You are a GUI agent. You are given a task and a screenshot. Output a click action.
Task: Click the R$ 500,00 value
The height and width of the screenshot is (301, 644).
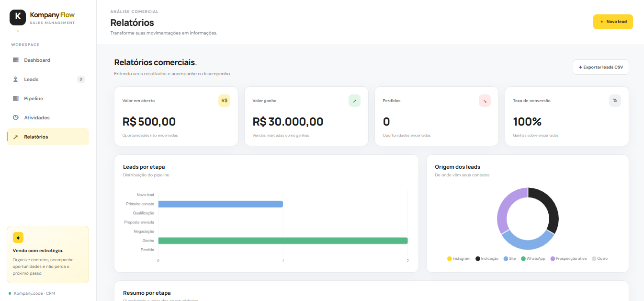tap(149, 122)
